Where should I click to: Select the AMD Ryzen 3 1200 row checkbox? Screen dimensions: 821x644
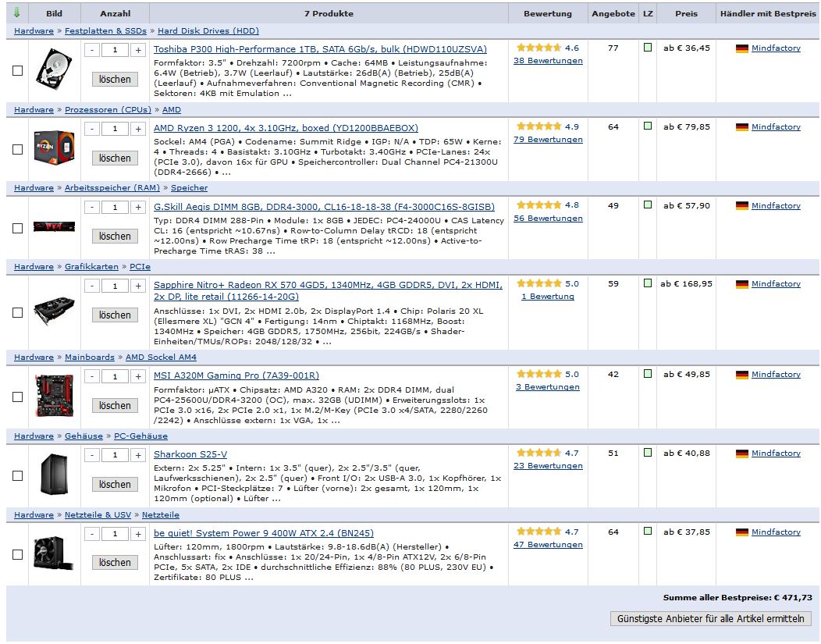[x=17, y=149]
